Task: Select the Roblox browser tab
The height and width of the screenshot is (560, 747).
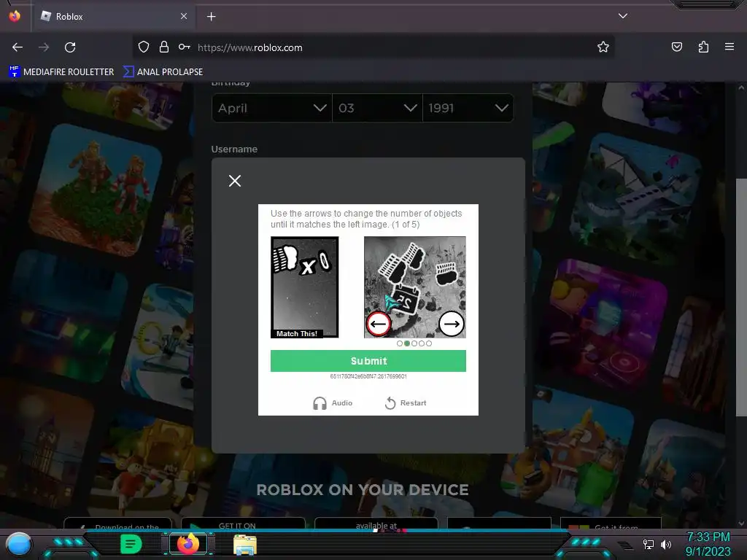Action: pyautogui.click(x=114, y=17)
